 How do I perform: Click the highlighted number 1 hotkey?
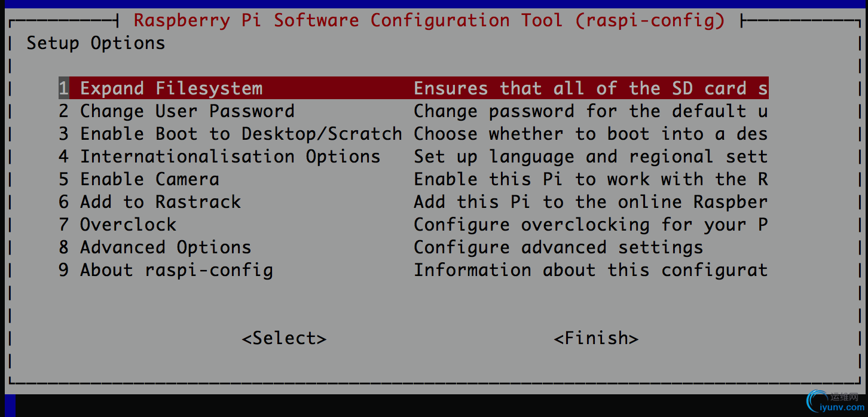(x=63, y=88)
